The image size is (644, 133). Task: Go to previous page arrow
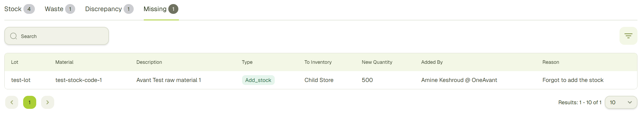(x=12, y=102)
